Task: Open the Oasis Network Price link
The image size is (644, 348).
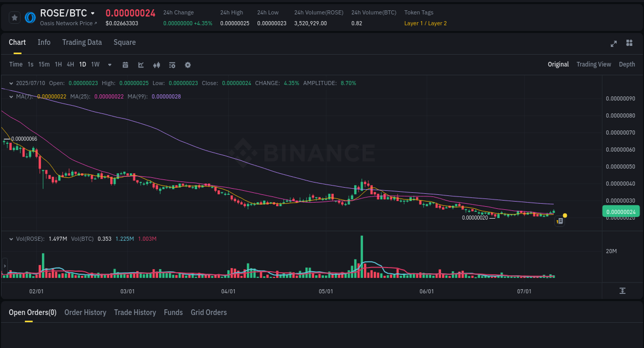Action: pos(66,23)
